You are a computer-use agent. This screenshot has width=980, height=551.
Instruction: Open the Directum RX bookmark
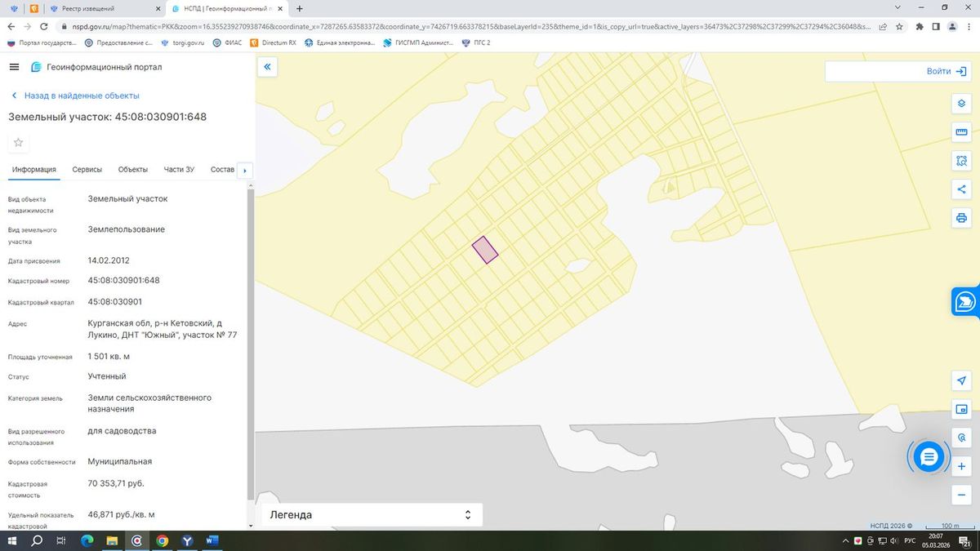click(x=273, y=42)
